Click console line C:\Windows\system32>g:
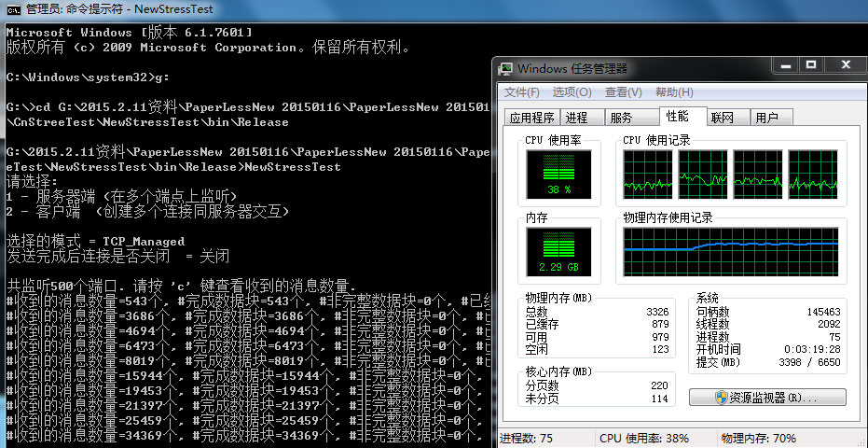This screenshot has width=868, height=448. [x=88, y=77]
